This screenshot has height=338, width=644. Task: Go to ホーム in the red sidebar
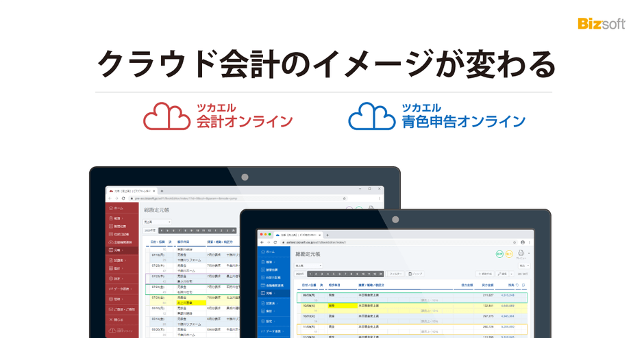click(x=121, y=208)
